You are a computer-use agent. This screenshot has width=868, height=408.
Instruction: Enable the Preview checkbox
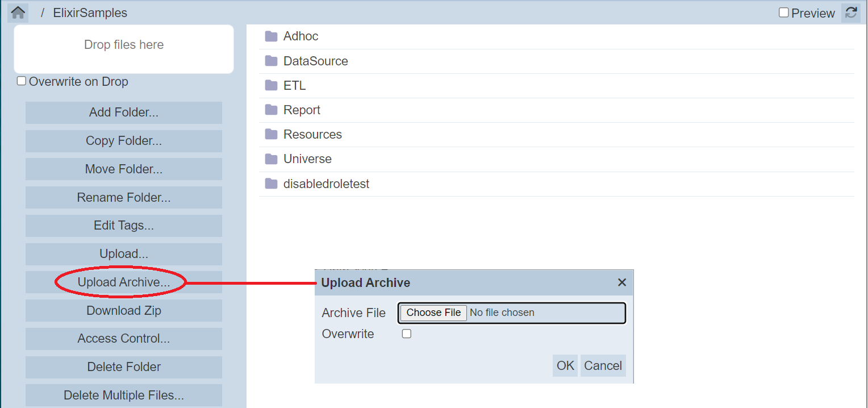(784, 13)
